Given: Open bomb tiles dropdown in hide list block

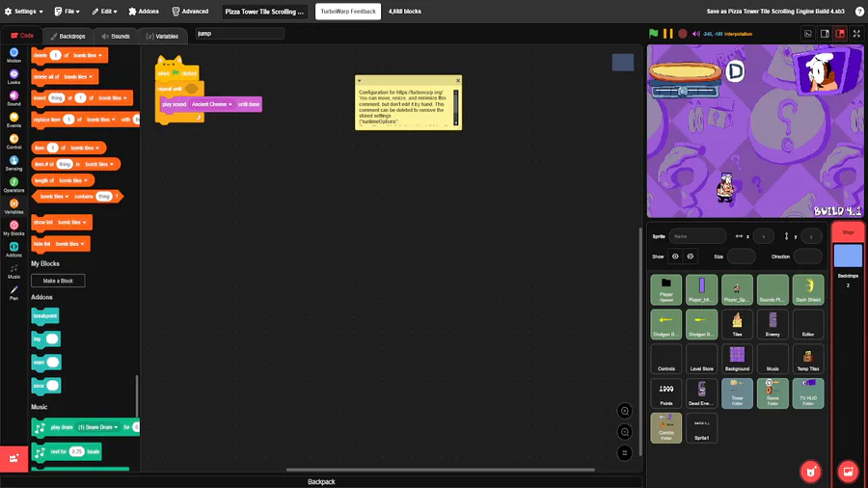Looking at the screenshot, I should tap(69, 243).
